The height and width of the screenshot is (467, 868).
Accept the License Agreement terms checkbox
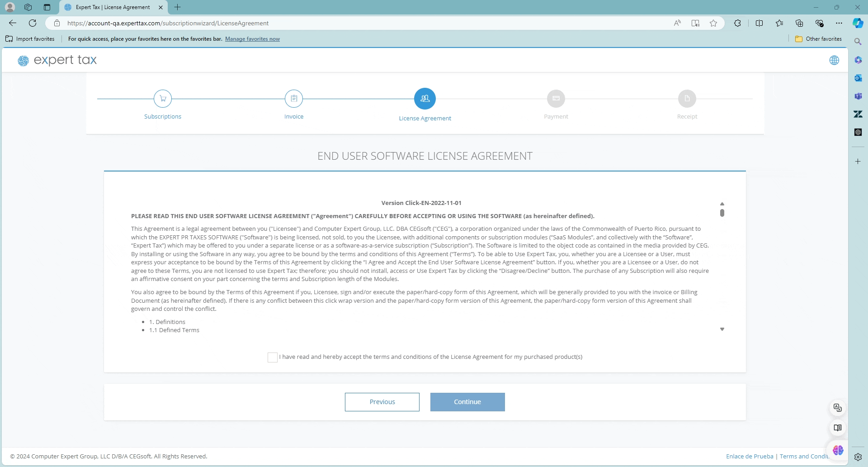coord(273,357)
